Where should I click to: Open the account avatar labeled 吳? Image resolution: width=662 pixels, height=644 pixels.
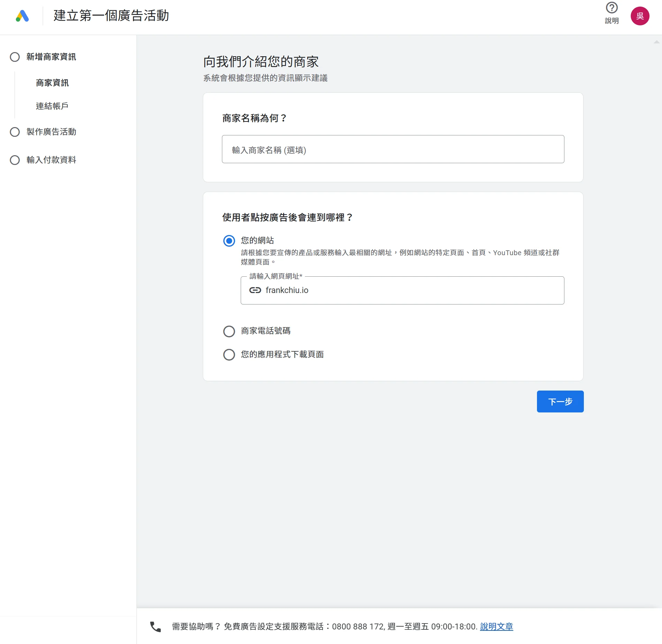click(639, 16)
